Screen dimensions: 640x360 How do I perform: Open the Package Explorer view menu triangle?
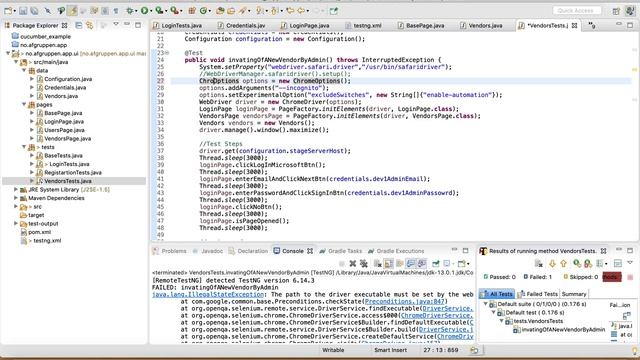[x=116, y=24]
